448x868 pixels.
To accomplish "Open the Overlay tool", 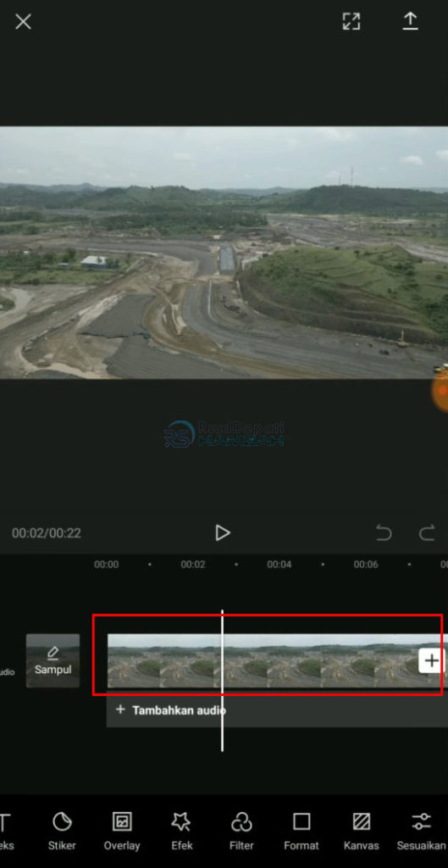I will (x=122, y=831).
